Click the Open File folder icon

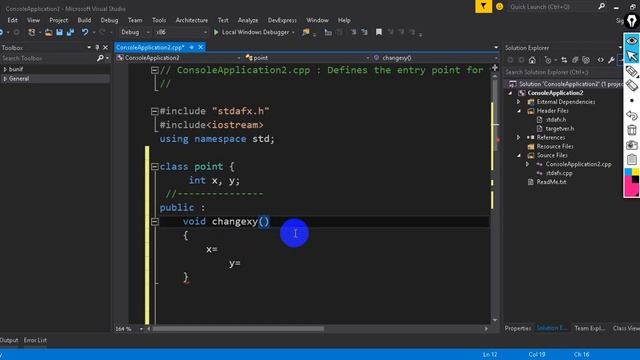[x=49, y=32]
